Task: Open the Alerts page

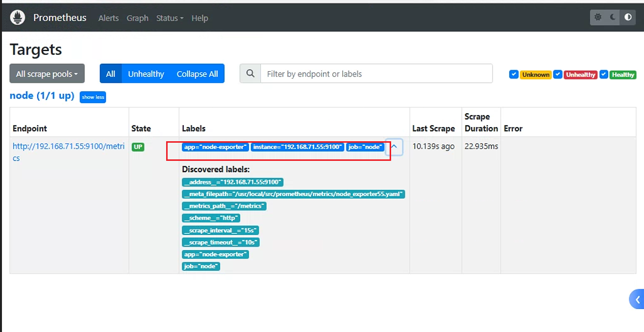Action: [108, 18]
